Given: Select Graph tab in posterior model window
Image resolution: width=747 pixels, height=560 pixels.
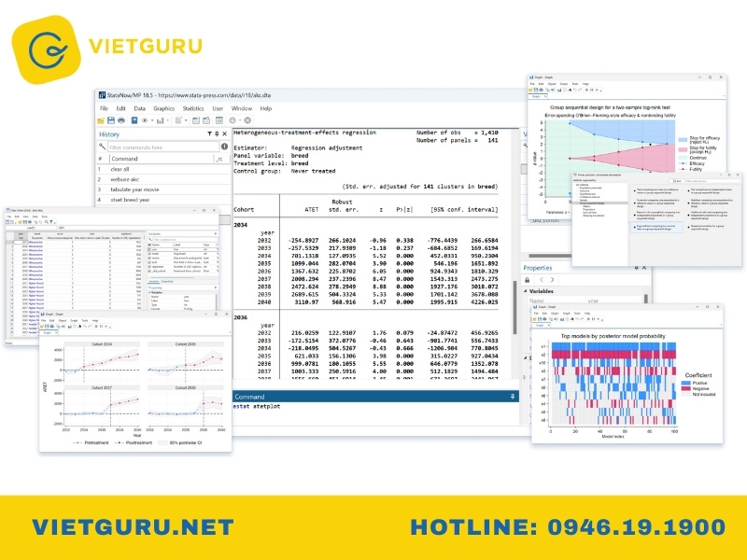Looking at the screenshot, I should click(540, 325).
